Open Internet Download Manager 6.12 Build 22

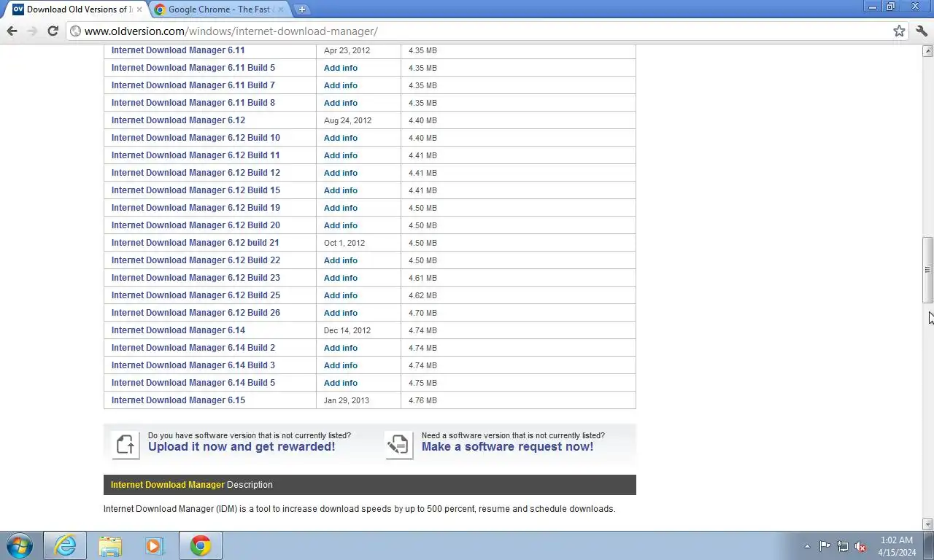pos(196,260)
